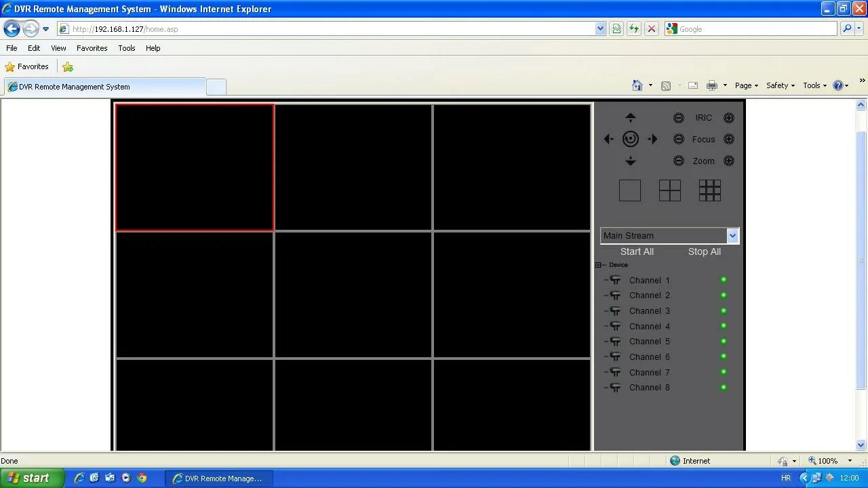This screenshot has width=868, height=488.
Task: Open the address bar history dropdown
Action: click(600, 29)
